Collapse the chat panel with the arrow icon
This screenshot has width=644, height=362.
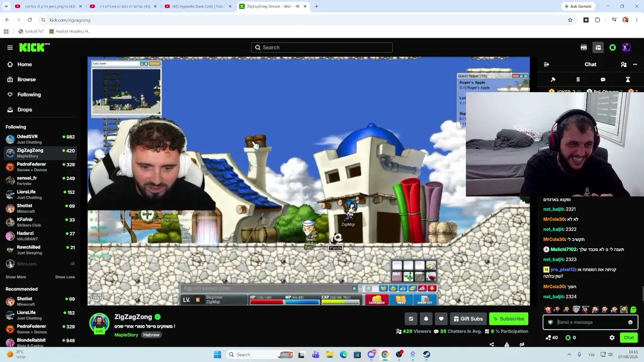pos(546,64)
